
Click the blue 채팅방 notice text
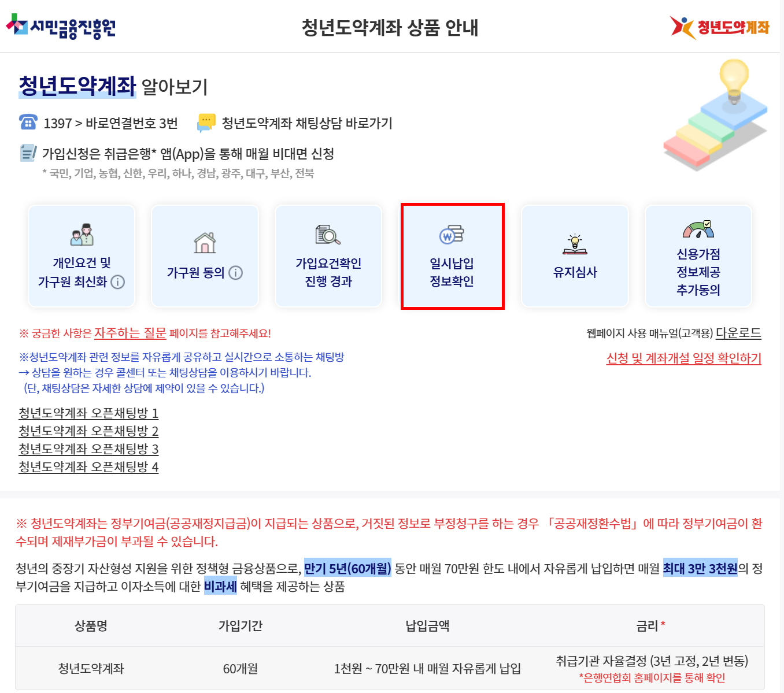click(182, 373)
